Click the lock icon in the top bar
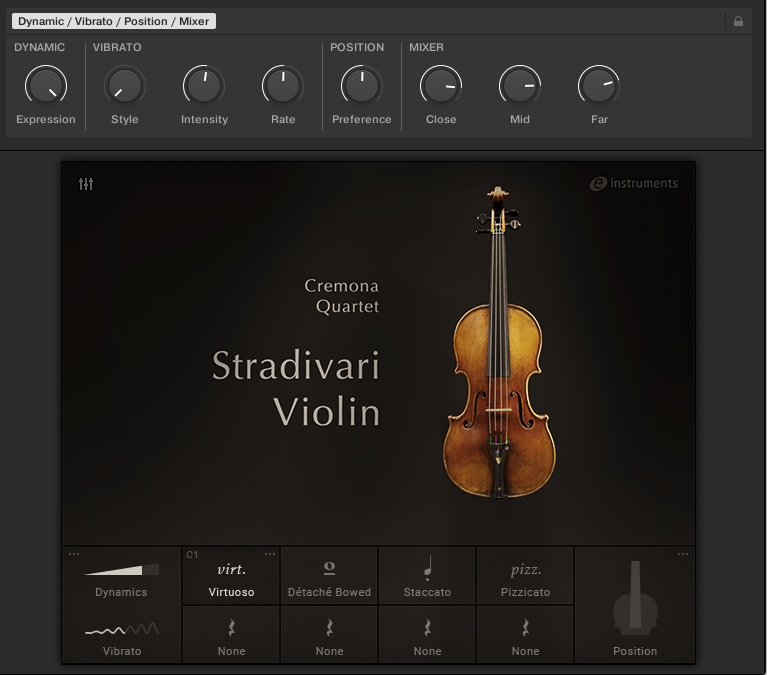The image size is (767, 675). pos(738,21)
